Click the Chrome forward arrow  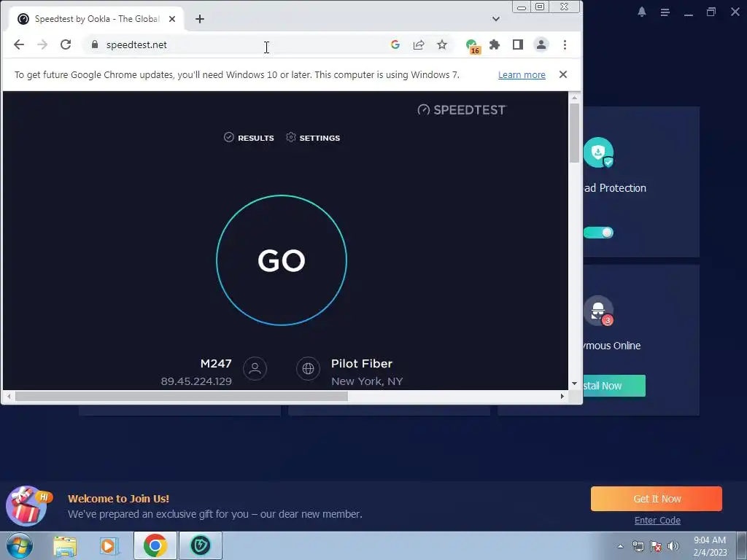(x=42, y=44)
